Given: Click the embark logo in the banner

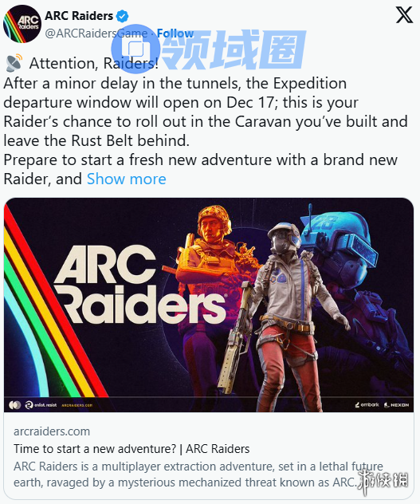Looking at the screenshot, I should pyautogui.click(x=367, y=404).
